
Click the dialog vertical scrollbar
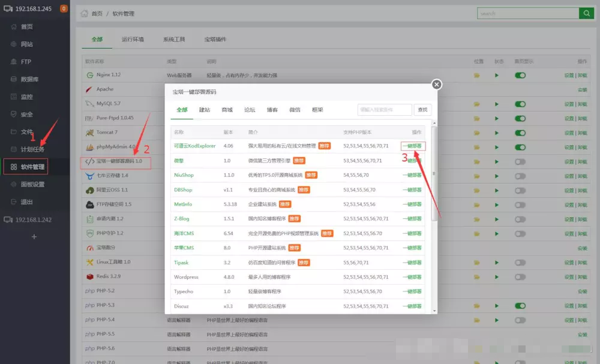tap(434, 174)
